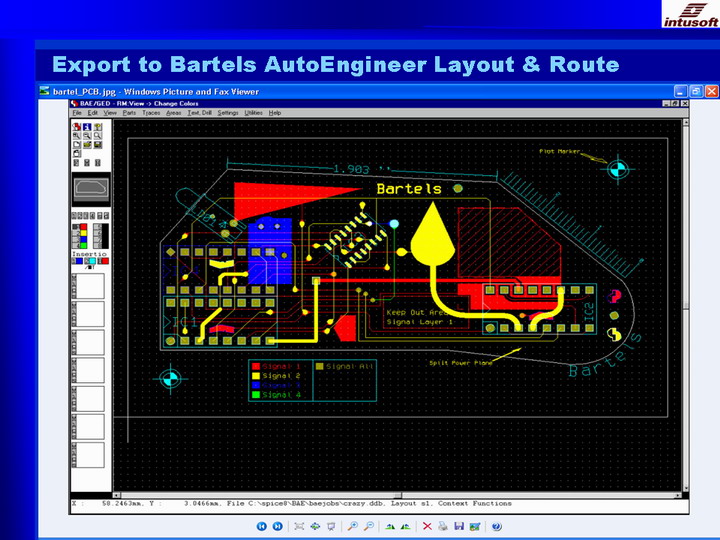The image size is (720, 540).
Task: Rotate the image clockwise
Action: tap(390, 526)
